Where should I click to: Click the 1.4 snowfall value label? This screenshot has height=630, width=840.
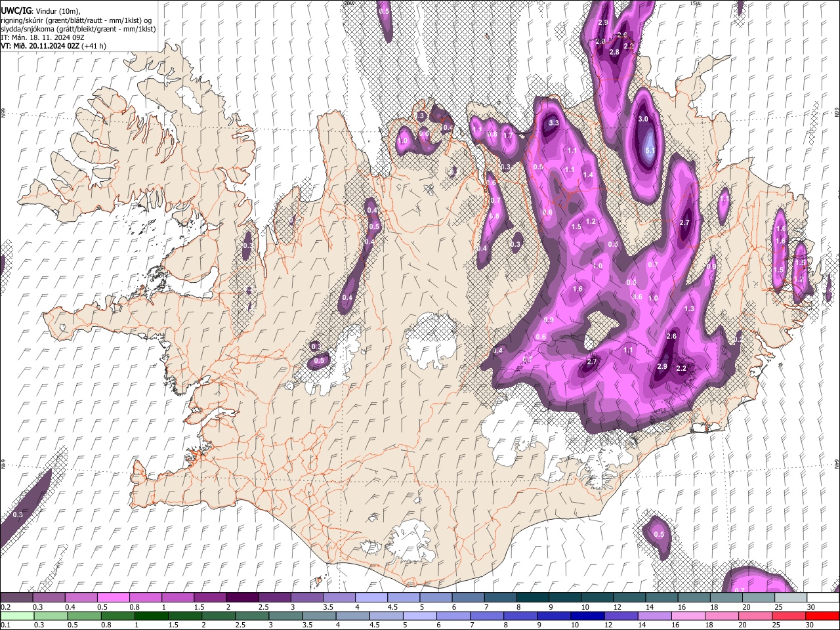[588, 175]
